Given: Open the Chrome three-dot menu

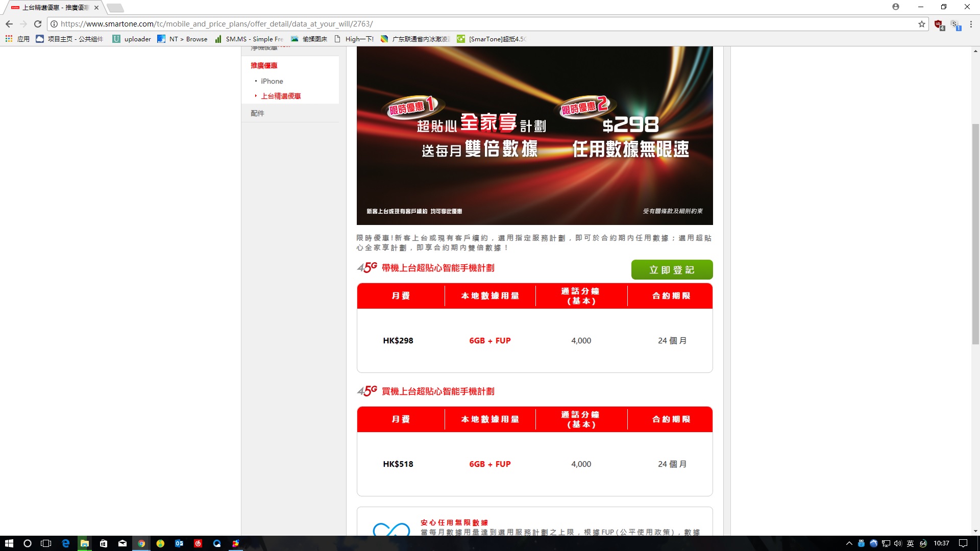Looking at the screenshot, I should click(x=971, y=24).
